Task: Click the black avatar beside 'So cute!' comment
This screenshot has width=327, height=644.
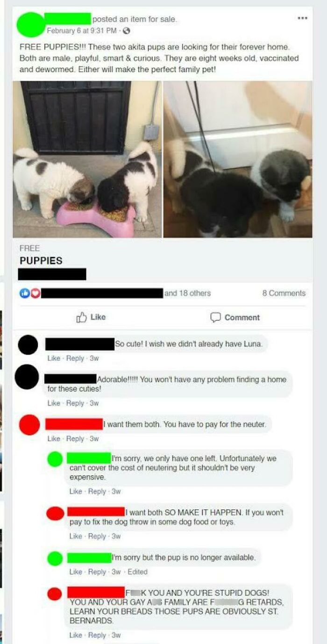Action: pos(28,345)
